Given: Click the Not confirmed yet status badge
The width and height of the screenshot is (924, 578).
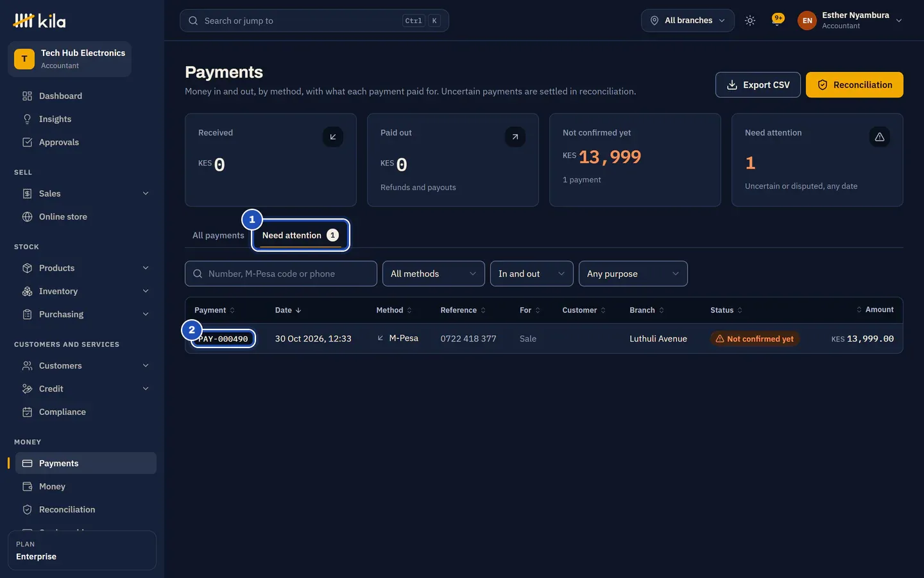Looking at the screenshot, I should tap(755, 338).
